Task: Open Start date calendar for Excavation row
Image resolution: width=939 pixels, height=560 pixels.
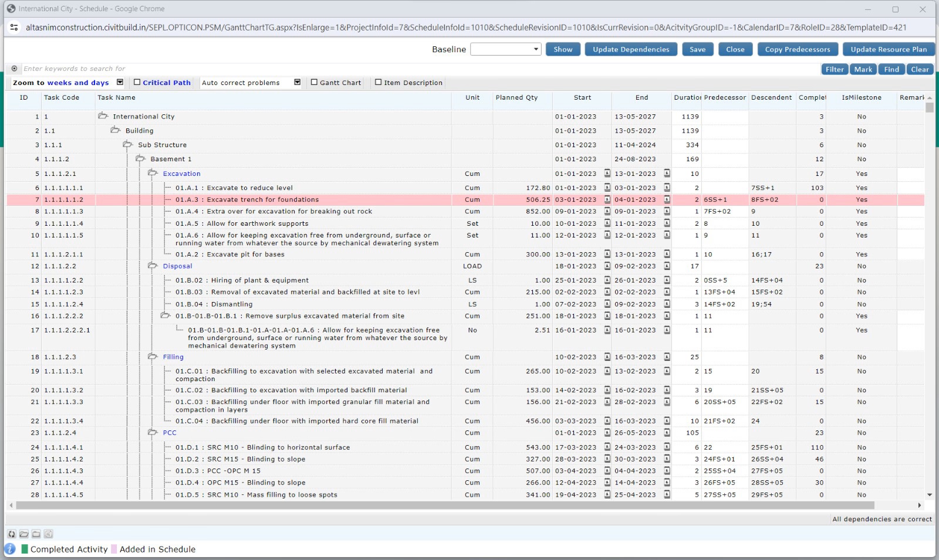Action: (x=607, y=174)
